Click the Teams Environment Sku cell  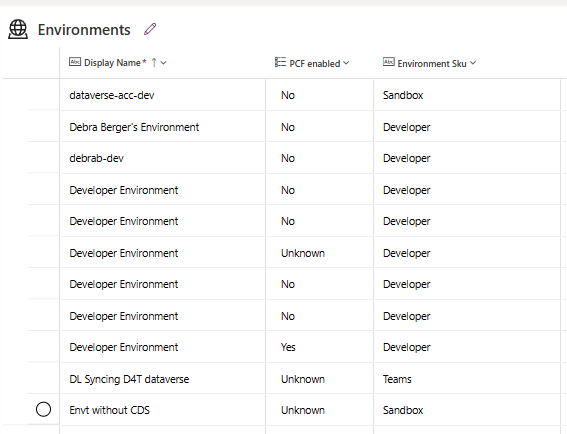pyautogui.click(x=397, y=379)
